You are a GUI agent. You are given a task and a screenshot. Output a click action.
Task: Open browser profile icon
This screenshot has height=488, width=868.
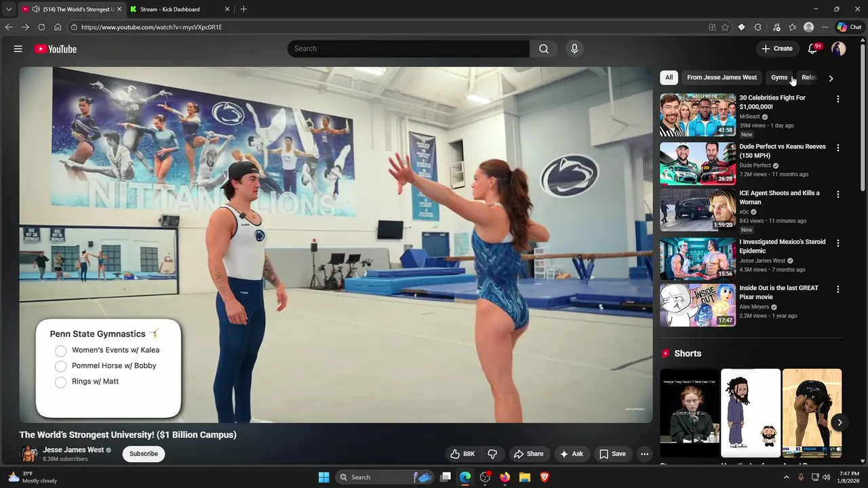click(808, 27)
